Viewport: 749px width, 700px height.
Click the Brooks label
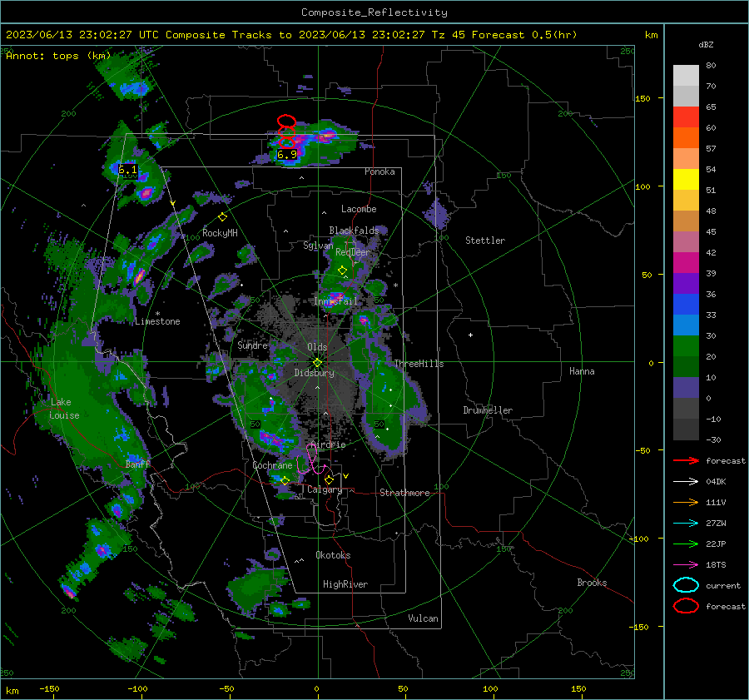pos(592,583)
